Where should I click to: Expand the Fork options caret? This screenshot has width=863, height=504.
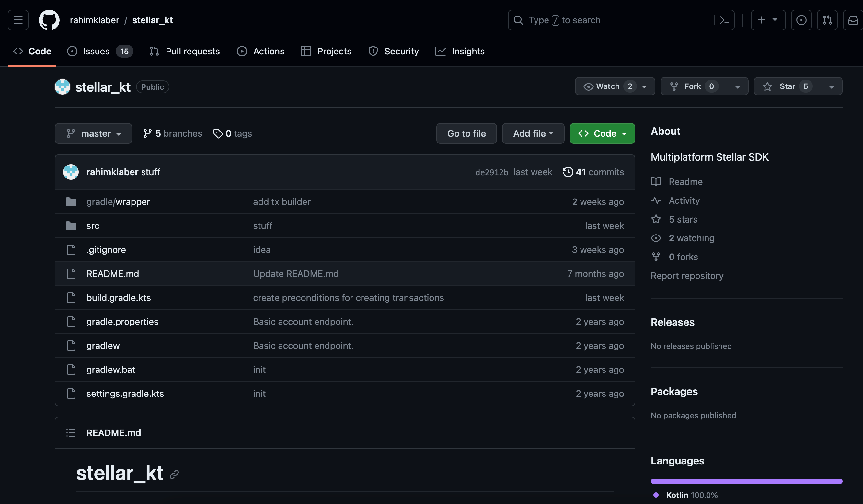tap(737, 86)
